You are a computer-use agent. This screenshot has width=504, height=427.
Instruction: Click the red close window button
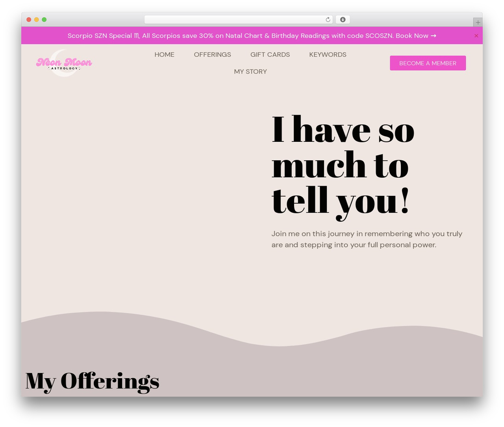pos(29,20)
